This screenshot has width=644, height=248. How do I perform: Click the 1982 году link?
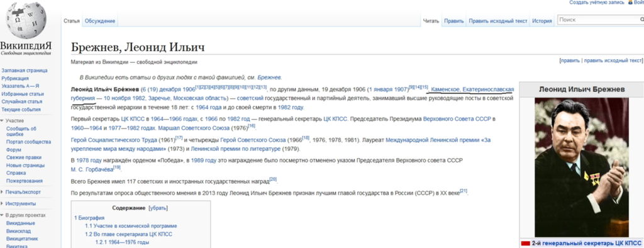point(291,108)
